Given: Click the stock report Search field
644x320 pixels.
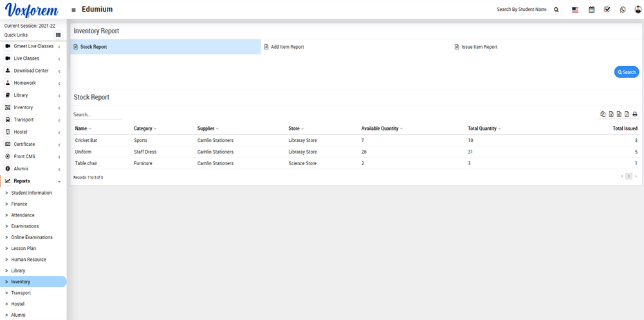Looking at the screenshot, I should (x=97, y=114).
